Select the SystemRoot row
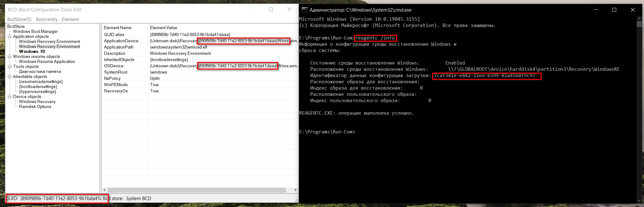644x207 pixels. [200, 72]
